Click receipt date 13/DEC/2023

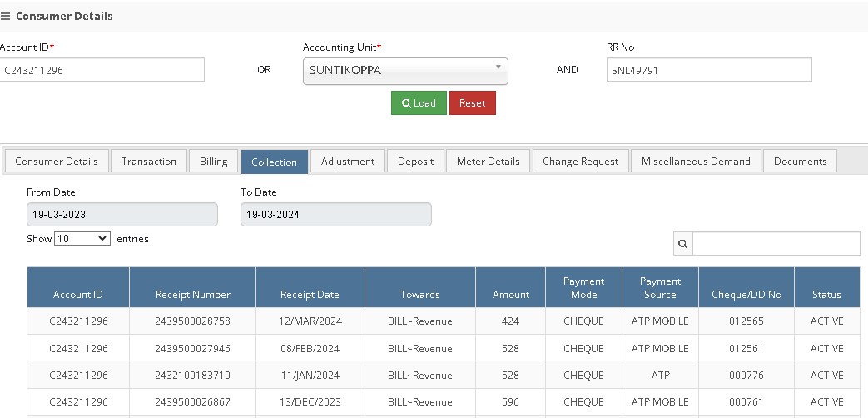pyautogui.click(x=310, y=401)
